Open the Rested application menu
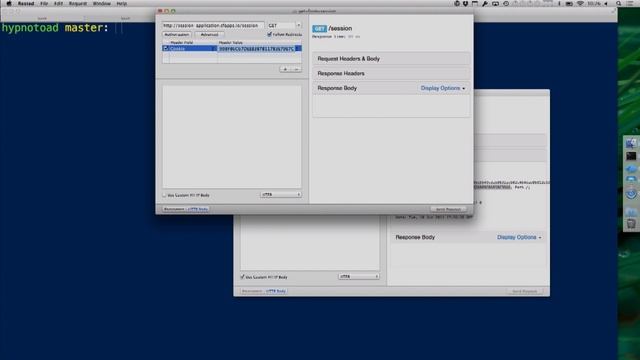640x360 pixels. (26, 3)
